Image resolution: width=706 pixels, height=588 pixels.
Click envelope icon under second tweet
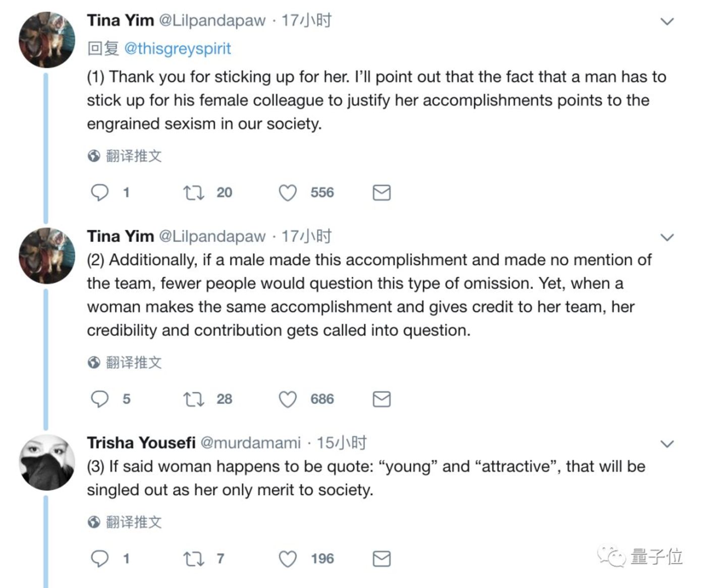point(382,399)
